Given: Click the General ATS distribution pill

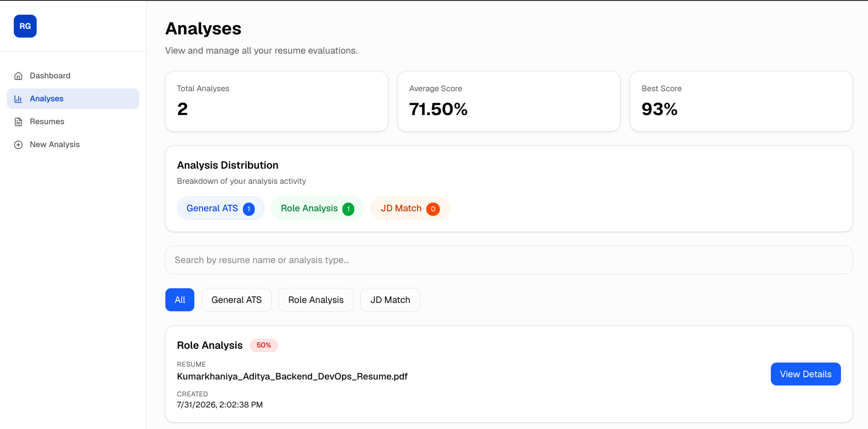Looking at the screenshot, I should click(x=220, y=208).
